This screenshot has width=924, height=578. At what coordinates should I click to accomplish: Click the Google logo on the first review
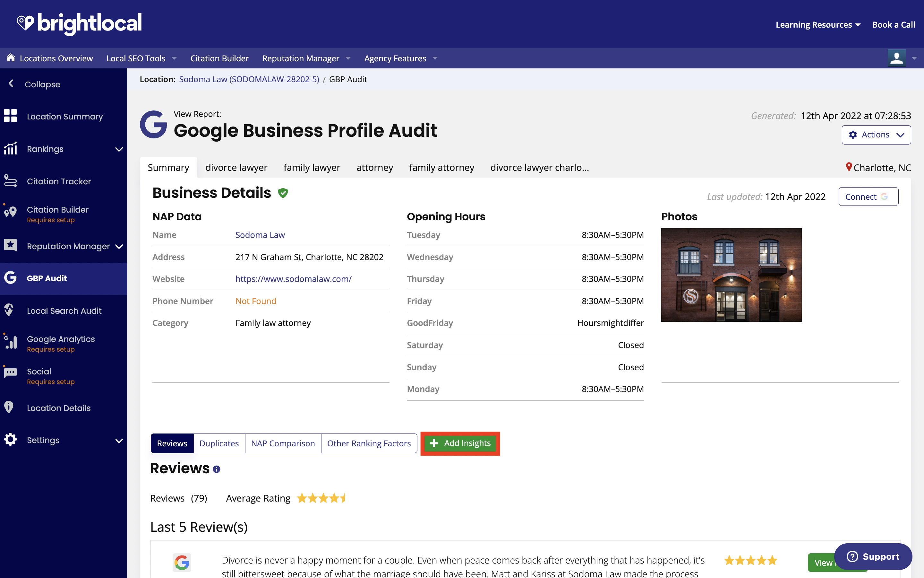click(182, 562)
